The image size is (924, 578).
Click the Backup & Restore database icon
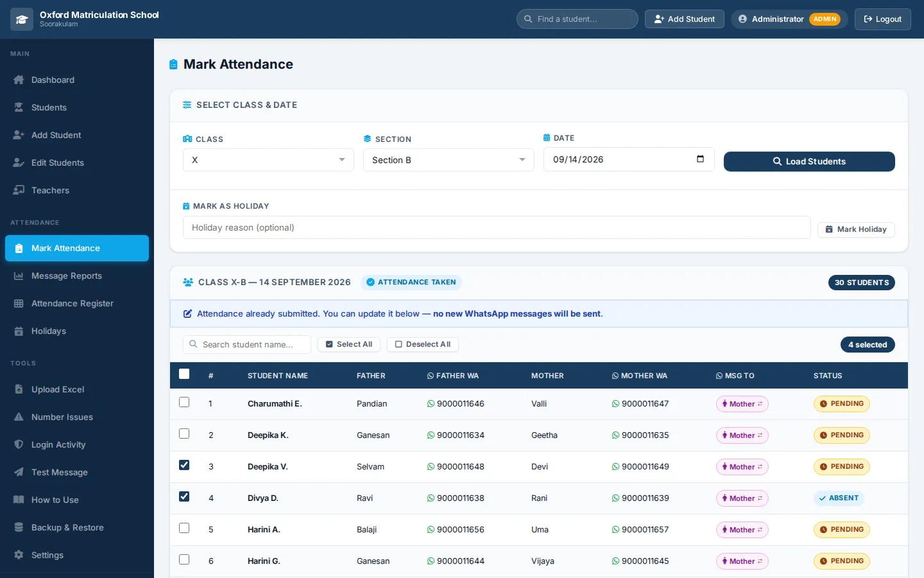point(19,527)
